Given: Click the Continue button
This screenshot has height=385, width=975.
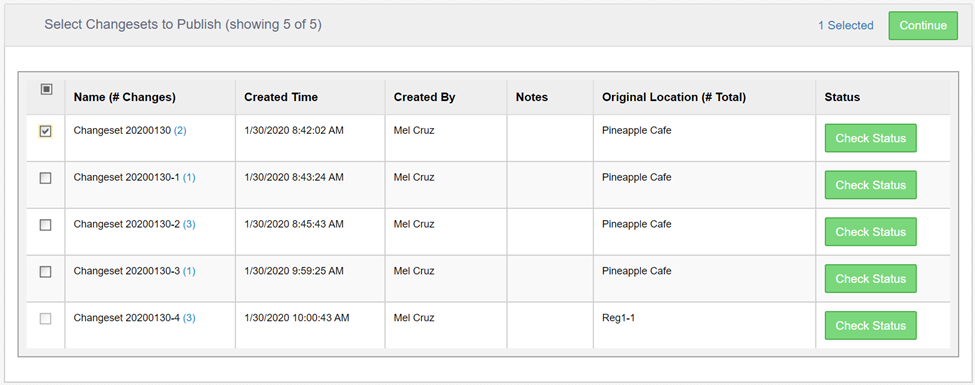Looking at the screenshot, I should [923, 26].
